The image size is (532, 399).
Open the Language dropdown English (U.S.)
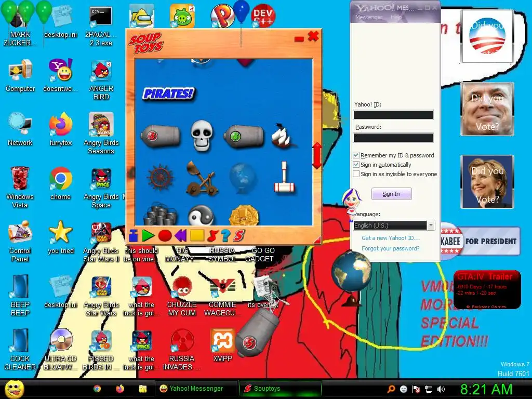point(394,225)
